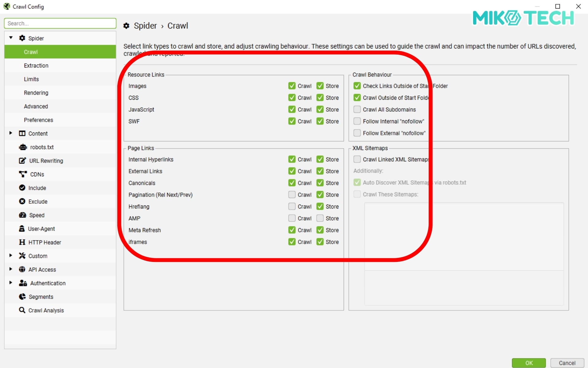The width and height of the screenshot is (588, 368).
Task: Click the Crawl Analysis magnifier icon
Action: pos(22,310)
